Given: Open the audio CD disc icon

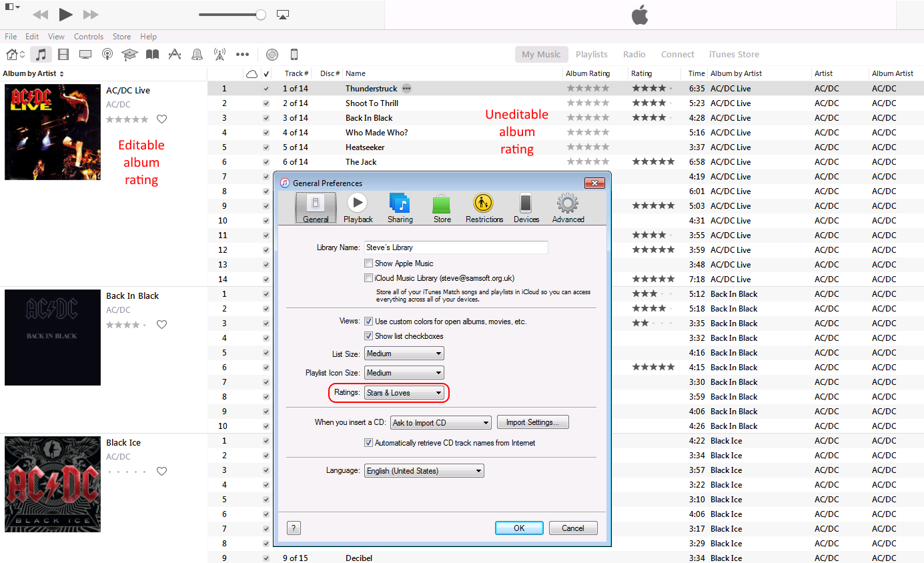Looking at the screenshot, I should pyautogui.click(x=272, y=55).
